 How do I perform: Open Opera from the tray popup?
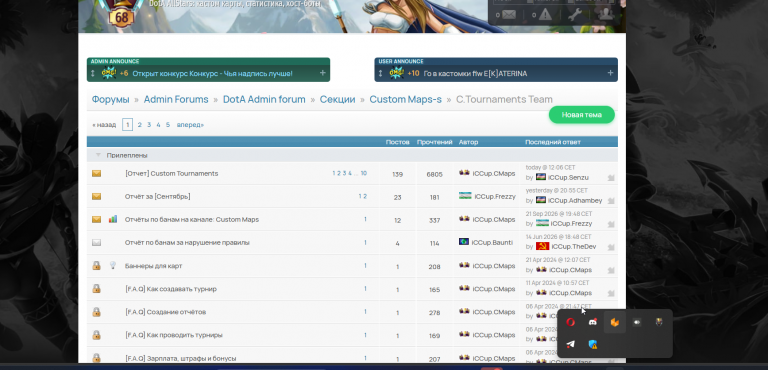point(571,322)
